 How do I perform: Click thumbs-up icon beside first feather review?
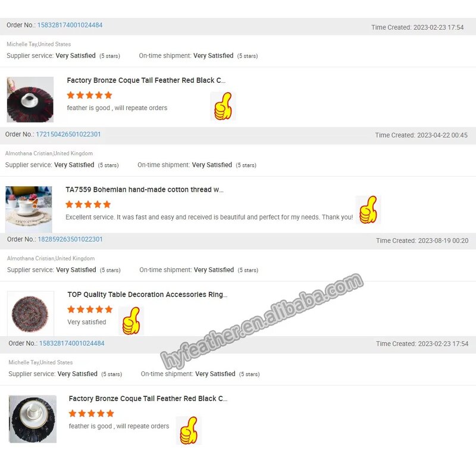tap(223, 107)
